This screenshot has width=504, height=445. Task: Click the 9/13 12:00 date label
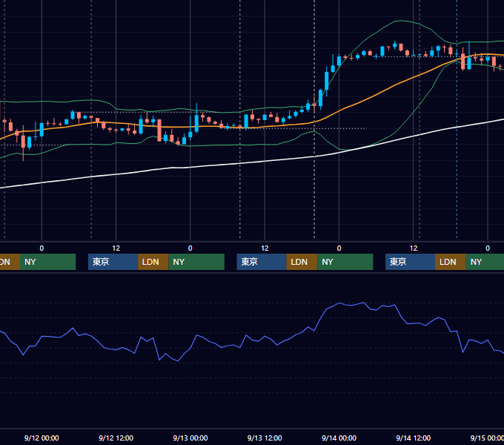click(x=265, y=438)
